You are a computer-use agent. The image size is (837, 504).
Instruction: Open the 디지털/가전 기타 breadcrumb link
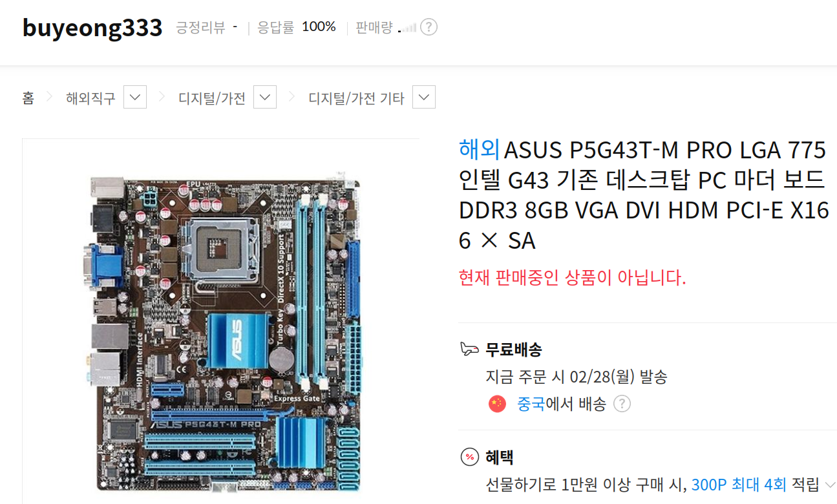click(356, 98)
